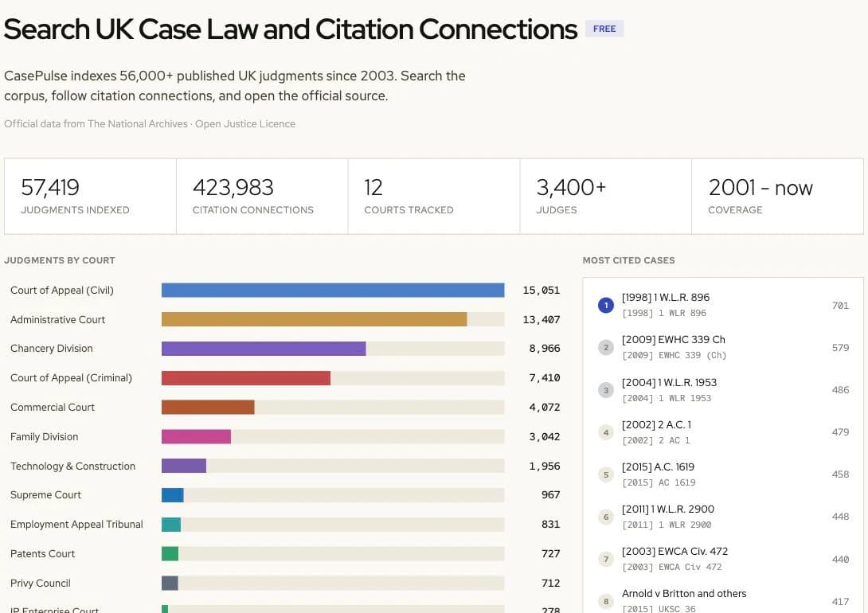Click the rank 5 number badge
The width and height of the screenshot is (868, 613).
605,474
